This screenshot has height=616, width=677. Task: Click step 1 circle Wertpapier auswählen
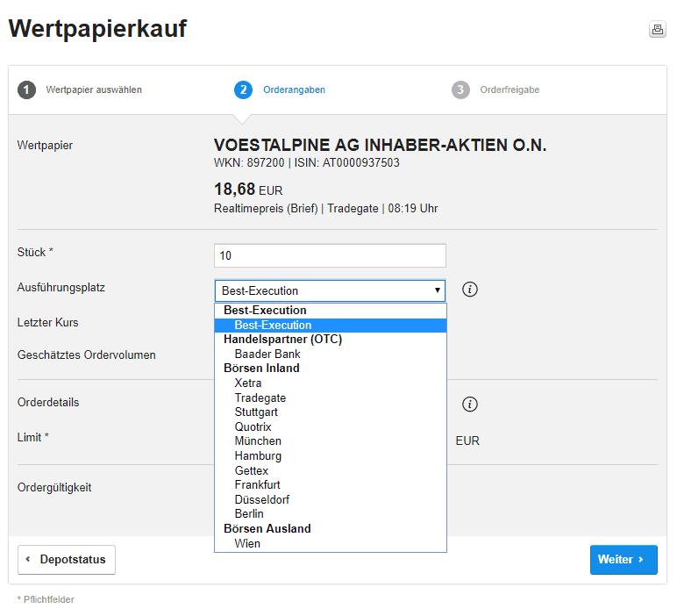coord(26,90)
